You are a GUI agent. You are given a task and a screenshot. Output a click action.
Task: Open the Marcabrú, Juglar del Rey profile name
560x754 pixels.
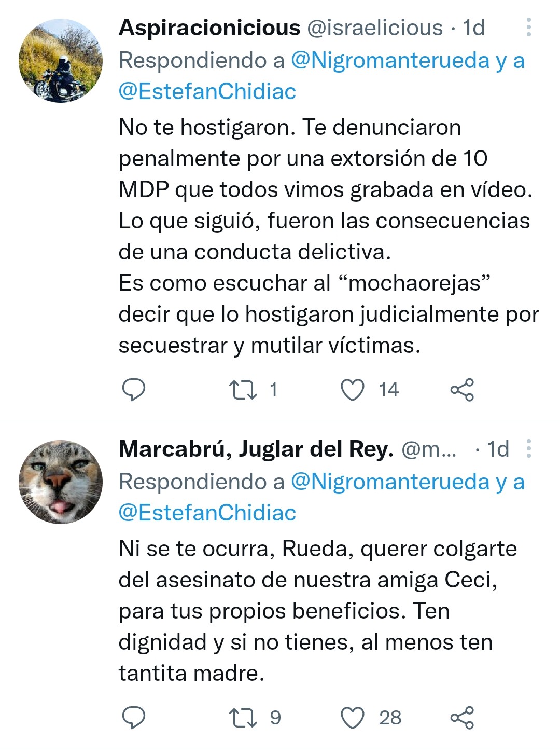click(256, 449)
